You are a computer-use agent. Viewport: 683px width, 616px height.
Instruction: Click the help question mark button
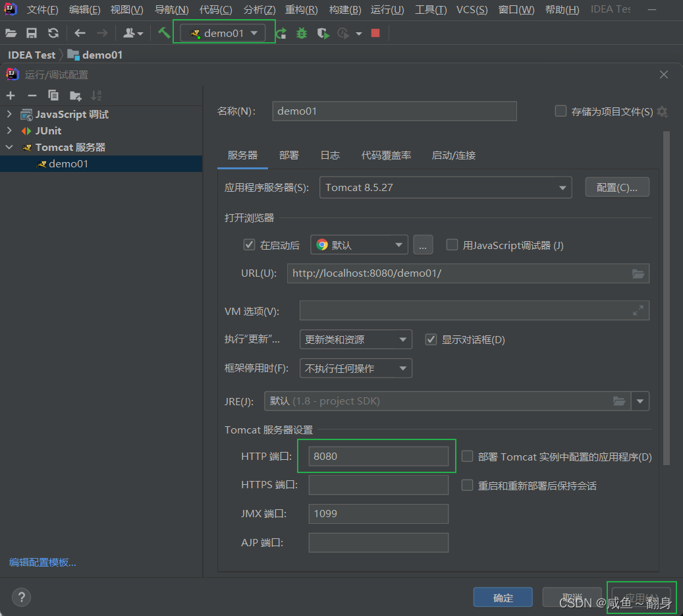point(21,597)
